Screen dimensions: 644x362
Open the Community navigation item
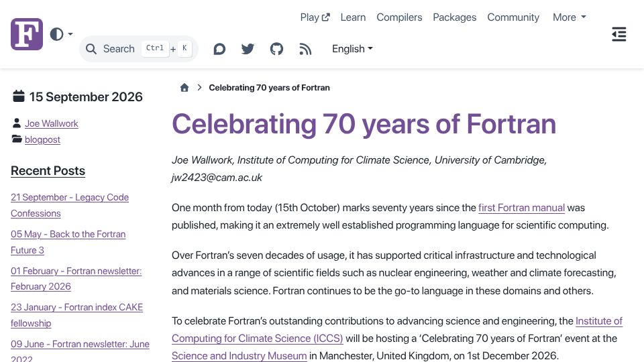pyautogui.click(x=513, y=17)
